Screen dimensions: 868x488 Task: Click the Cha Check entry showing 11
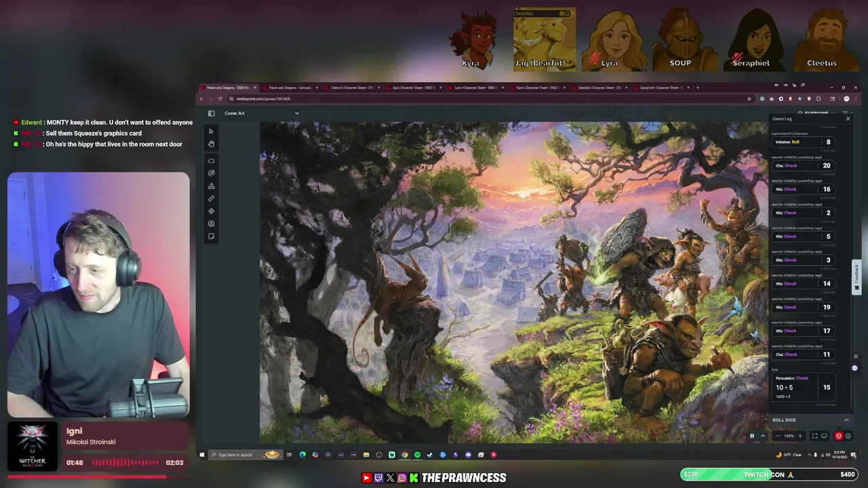[803, 354]
